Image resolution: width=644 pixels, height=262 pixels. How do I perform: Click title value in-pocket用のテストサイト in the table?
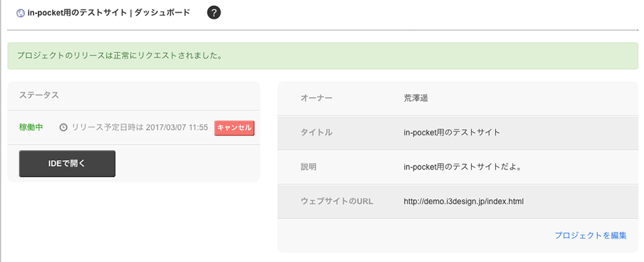pyautogui.click(x=451, y=133)
